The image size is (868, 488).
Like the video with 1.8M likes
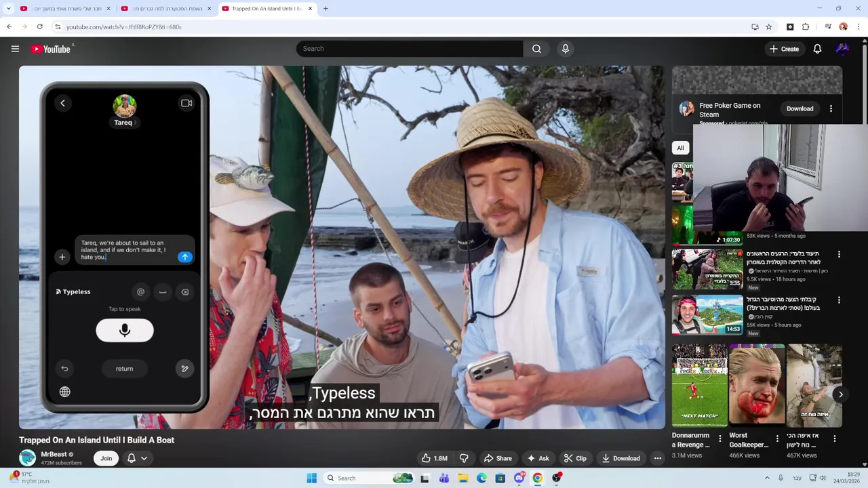(434, 458)
